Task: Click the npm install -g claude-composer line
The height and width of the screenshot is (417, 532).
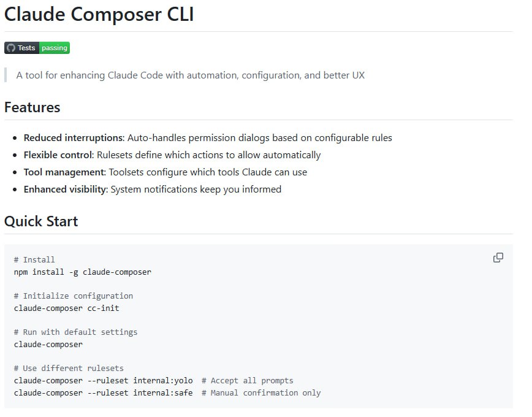Action: tap(83, 272)
